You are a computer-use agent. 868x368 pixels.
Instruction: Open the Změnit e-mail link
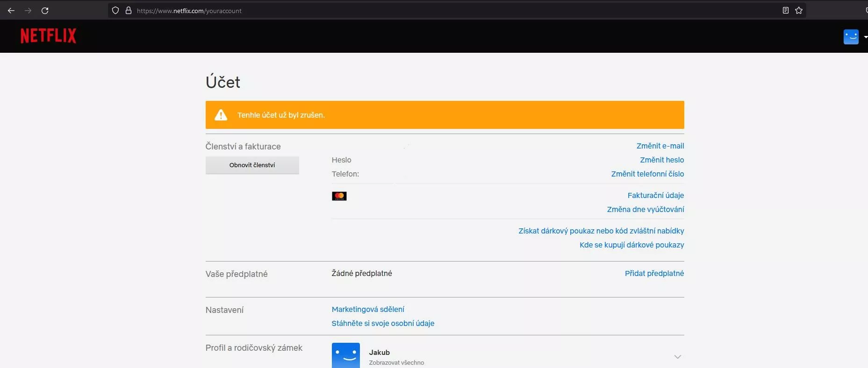[660, 146]
